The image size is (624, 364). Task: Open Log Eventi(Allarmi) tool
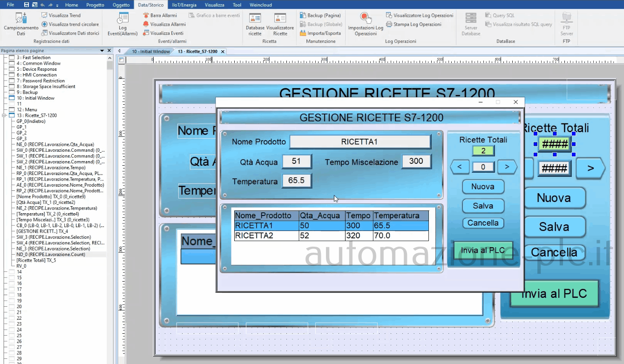coord(122,24)
